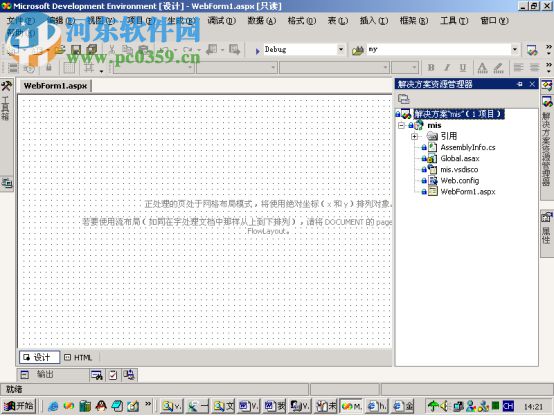Select the mis project name
The image size is (554, 416).
[434, 125]
